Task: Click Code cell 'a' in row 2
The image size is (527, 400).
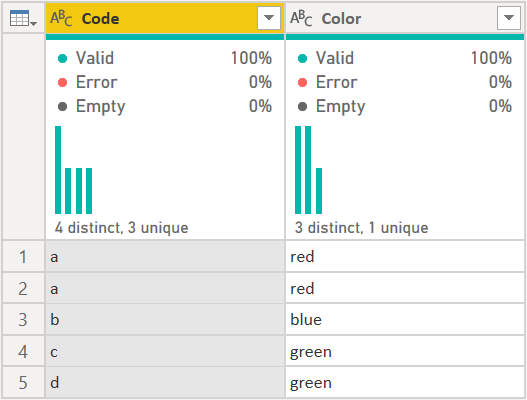Action: click(x=165, y=288)
